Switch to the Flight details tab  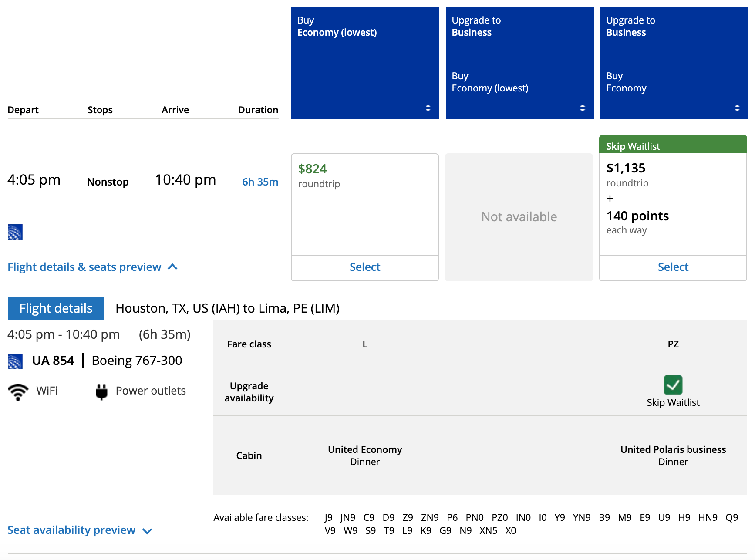coord(56,308)
